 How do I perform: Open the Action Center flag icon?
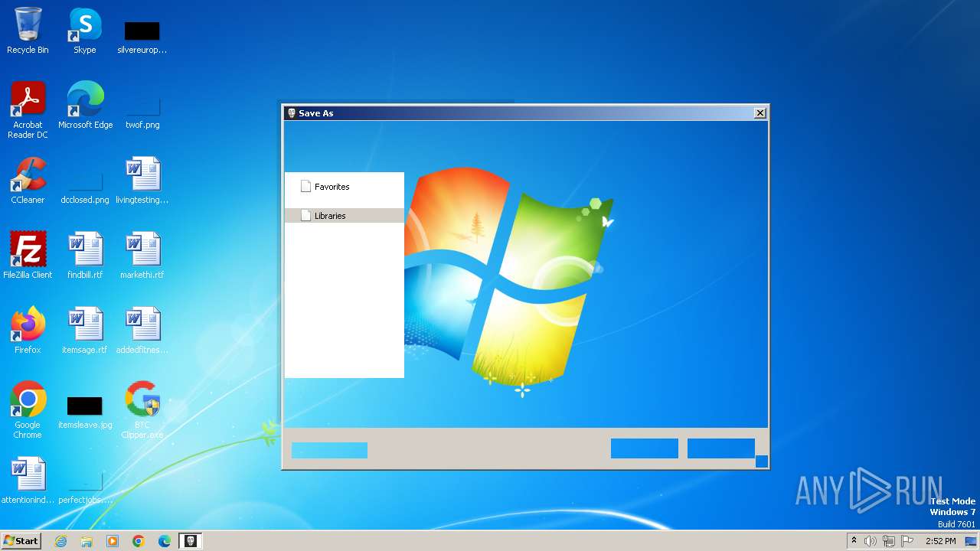(907, 541)
